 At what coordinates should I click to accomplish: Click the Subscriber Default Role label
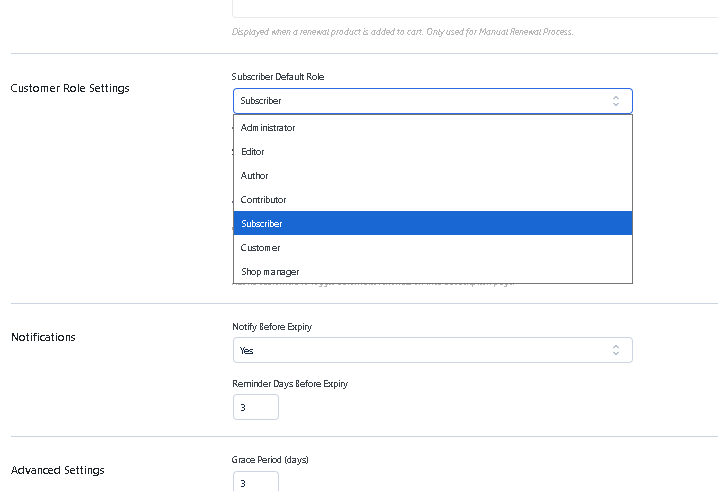[278, 77]
